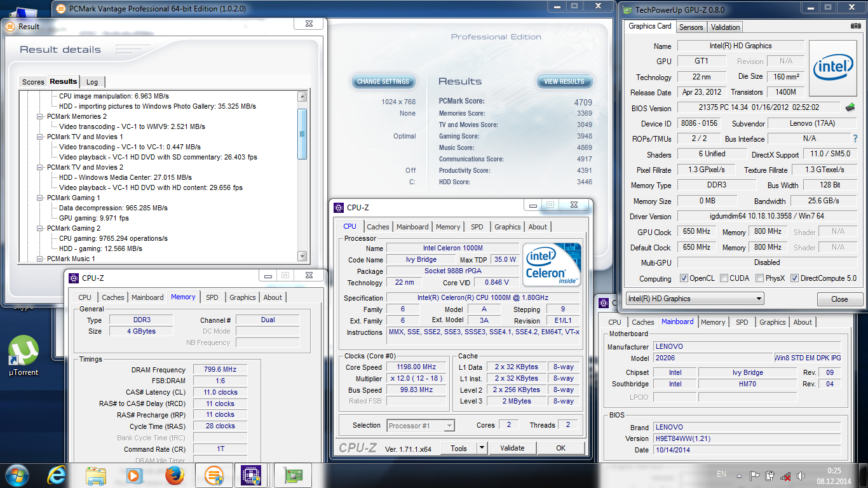
Task: Toggle the DirectCompute 5.0 checkbox
Action: [x=794, y=278]
